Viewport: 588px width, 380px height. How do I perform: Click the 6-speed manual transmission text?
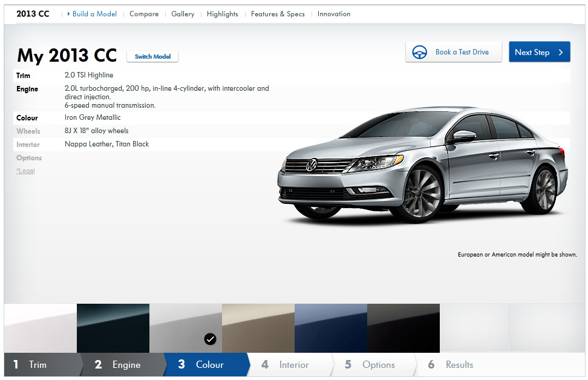(x=110, y=105)
